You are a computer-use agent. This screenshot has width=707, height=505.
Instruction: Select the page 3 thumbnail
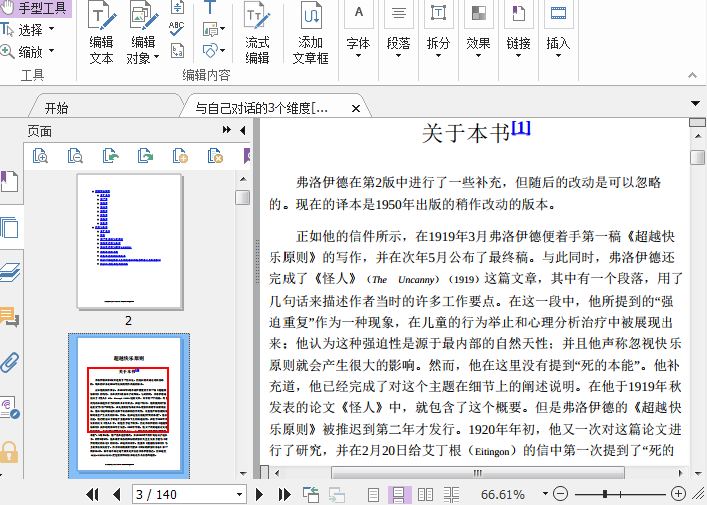pos(129,404)
